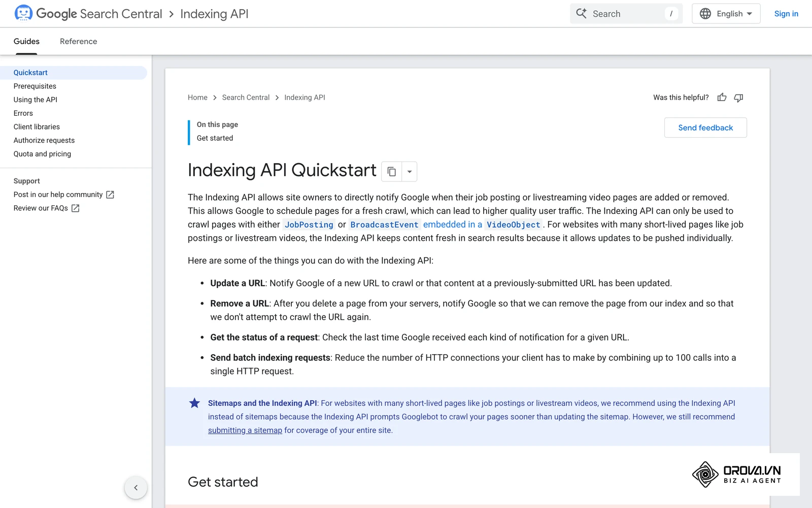
Task: Open Client libraries in the sidebar
Action: [37, 127]
